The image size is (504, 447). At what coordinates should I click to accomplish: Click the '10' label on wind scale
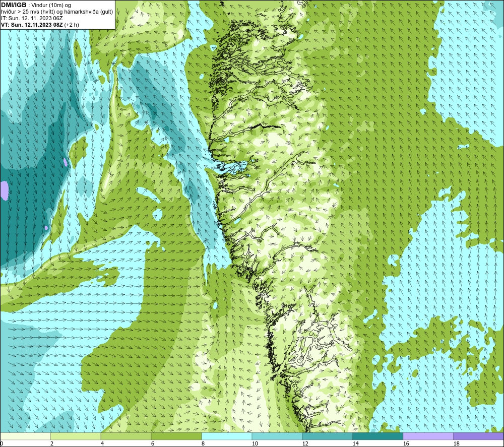point(255,443)
